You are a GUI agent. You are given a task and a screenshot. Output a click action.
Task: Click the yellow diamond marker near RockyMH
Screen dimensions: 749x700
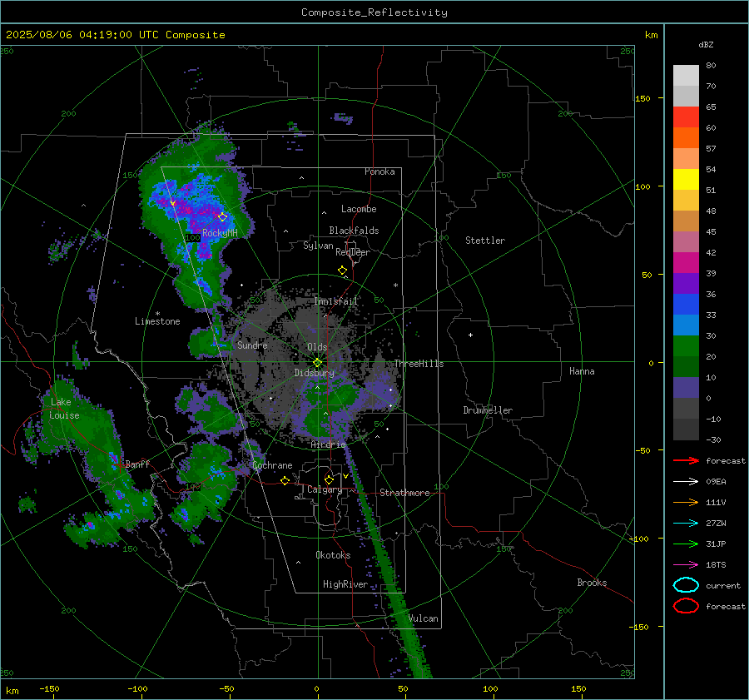point(222,217)
